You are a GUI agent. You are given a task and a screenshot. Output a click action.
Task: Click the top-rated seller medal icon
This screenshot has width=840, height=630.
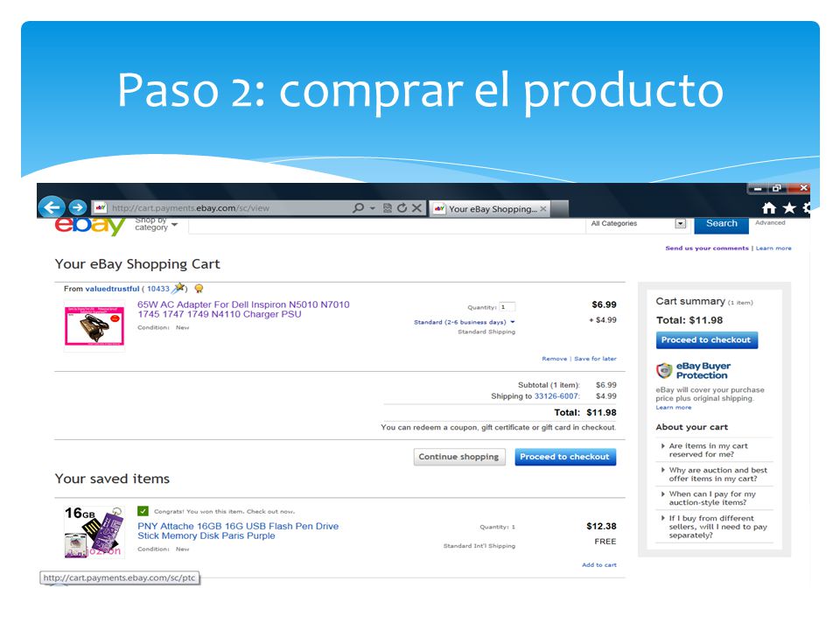(199, 289)
